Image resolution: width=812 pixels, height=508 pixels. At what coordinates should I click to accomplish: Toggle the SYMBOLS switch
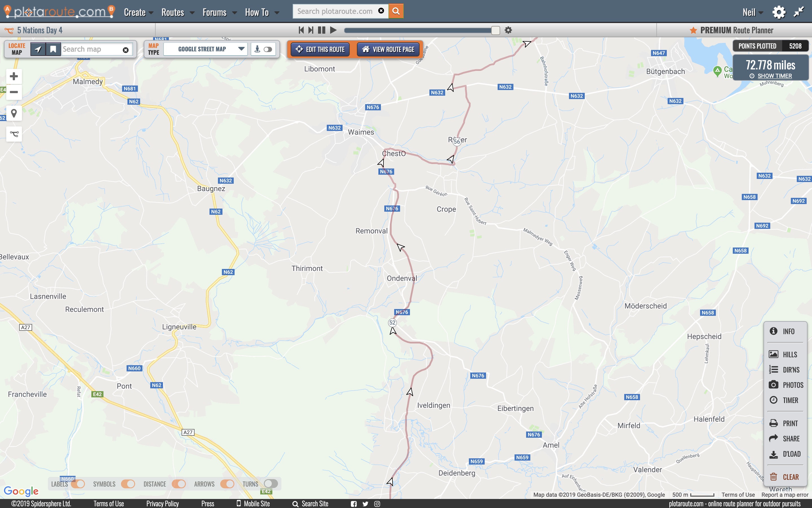tap(128, 484)
